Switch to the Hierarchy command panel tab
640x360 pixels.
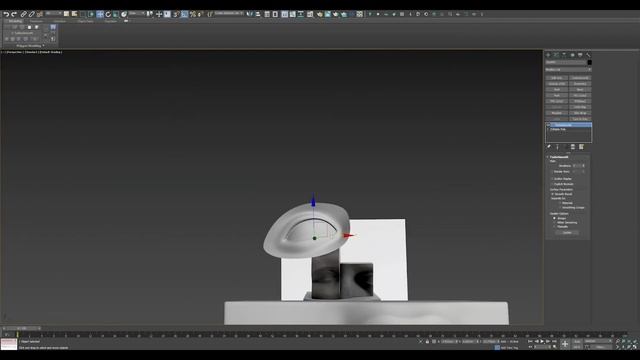[564, 55]
